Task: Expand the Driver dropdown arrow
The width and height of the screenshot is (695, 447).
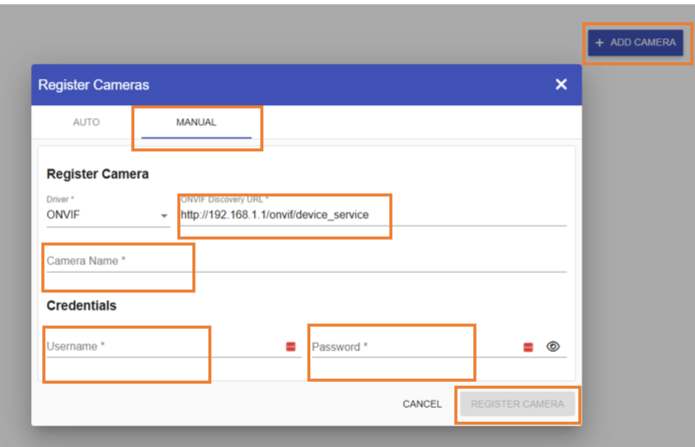Action: (164, 215)
